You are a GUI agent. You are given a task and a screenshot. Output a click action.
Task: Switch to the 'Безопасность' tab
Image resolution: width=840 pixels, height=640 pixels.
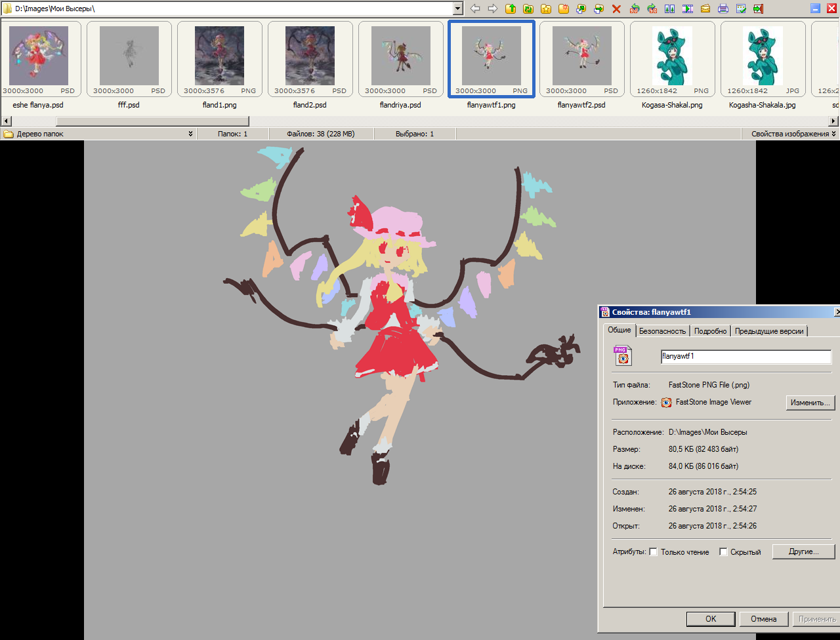(x=662, y=331)
